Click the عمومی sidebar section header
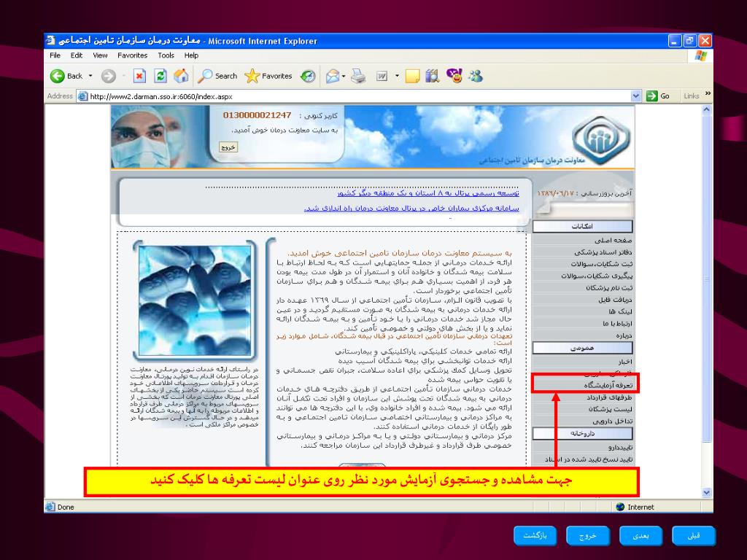Screen dimensions: 747x560 pos(582,348)
